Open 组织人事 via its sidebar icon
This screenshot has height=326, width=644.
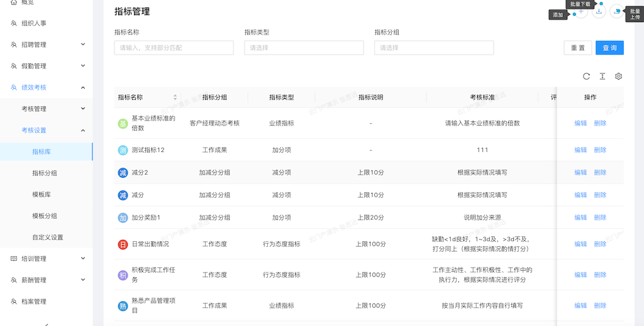14,23
